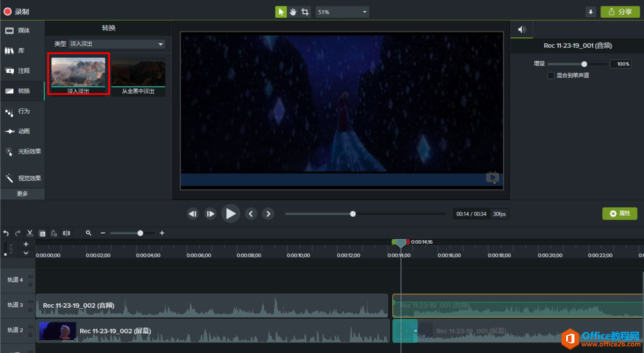The image size is (644, 353).
Task: Enable the 混合到单声道 checkbox
Action: (x=551, y=75)
